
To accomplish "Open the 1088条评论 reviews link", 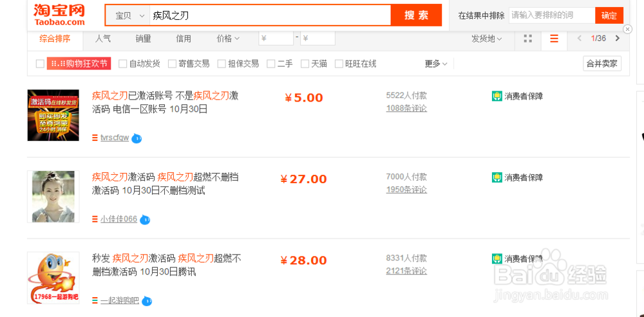I will click(406, 109).
